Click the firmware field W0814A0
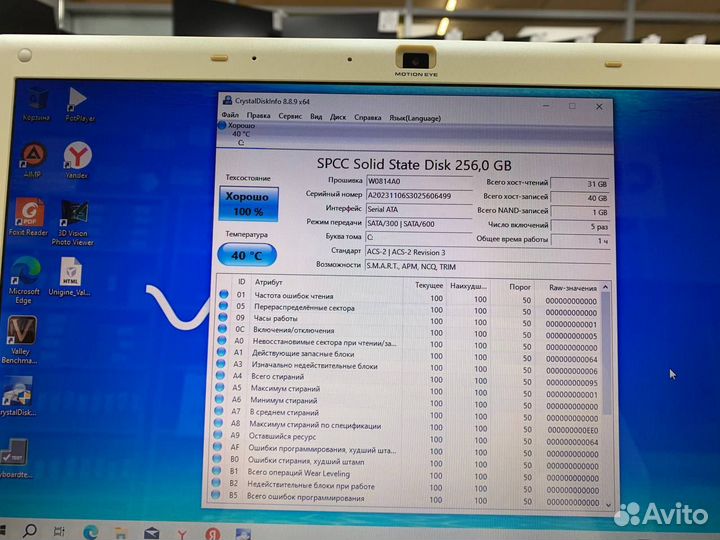The image size is (720, 540). click(x=419, y=181)
